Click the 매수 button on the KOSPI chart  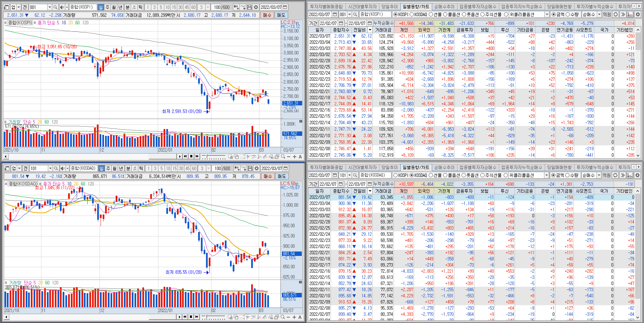267,15
